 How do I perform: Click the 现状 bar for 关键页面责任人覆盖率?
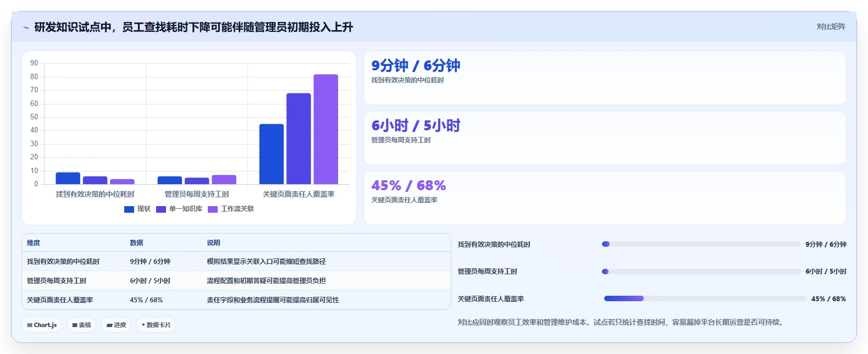[x=272, y=154]
